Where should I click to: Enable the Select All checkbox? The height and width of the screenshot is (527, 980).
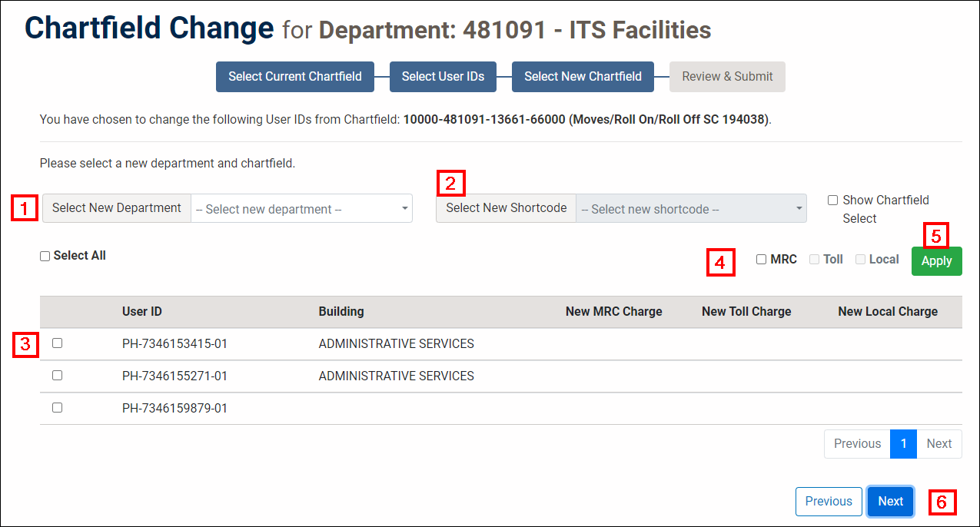pos(45,255)
